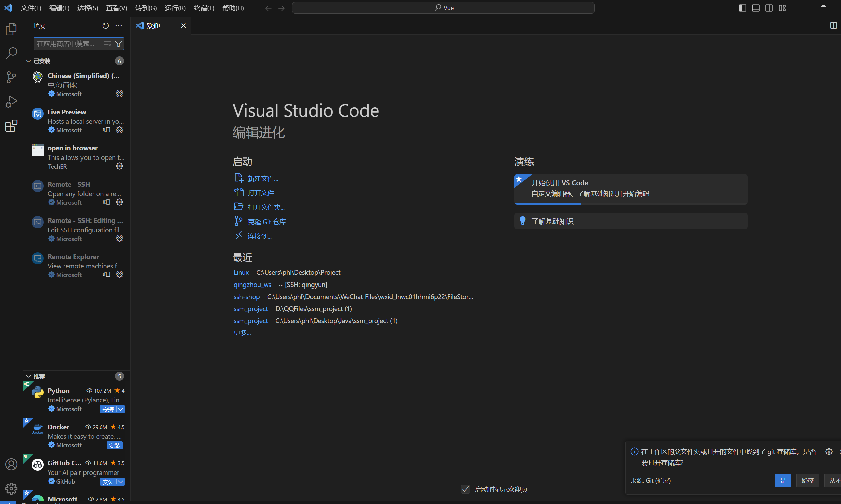841x504 pixels.
Task: Open the 帮助(H) menu
Action: coord(233,8)
